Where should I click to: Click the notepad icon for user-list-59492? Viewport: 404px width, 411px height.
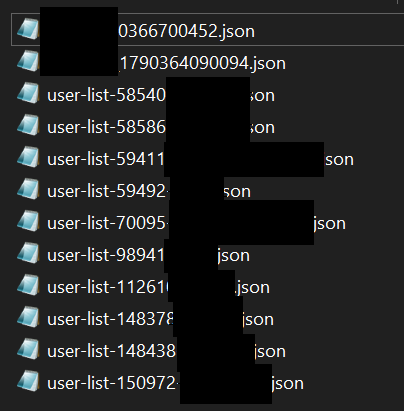28,189
